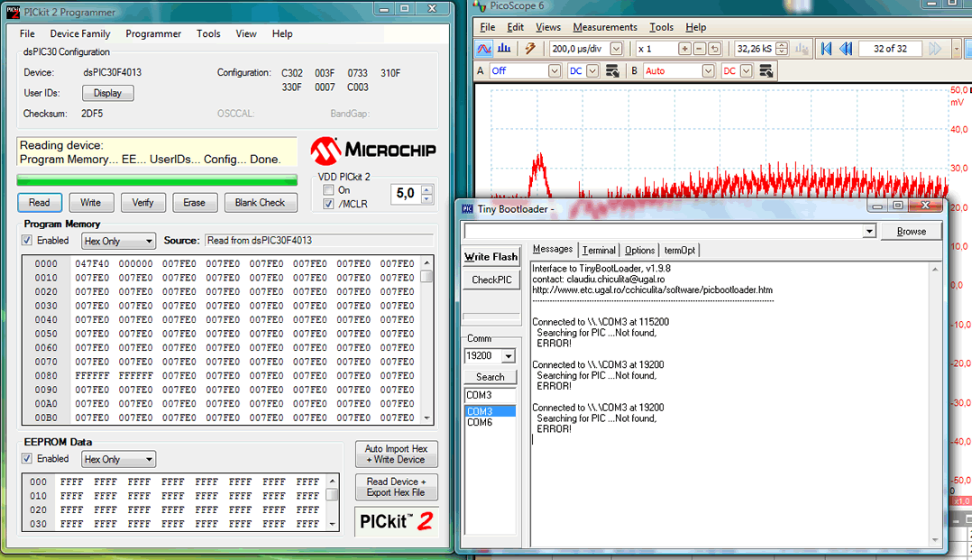Select Messages tab in Tiny Bootloader
Image resolution: width=972 pixels, height=560 pixels.
(553, 249)
